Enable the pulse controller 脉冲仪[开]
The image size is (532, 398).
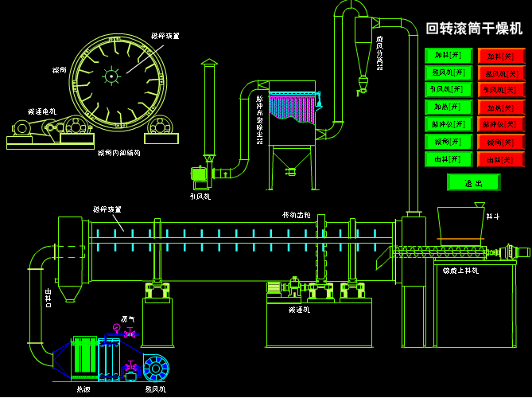(x=448, y=125)
